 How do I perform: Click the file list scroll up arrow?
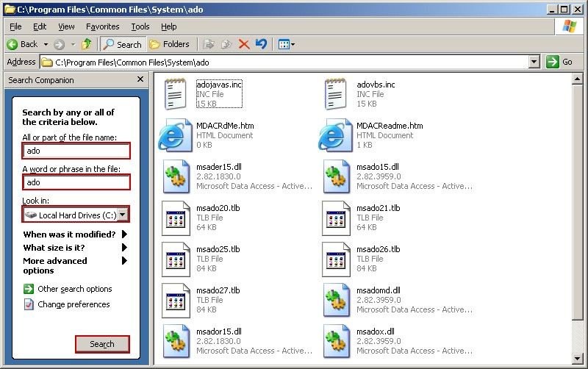pyautogui.click(x=577, y=79)
